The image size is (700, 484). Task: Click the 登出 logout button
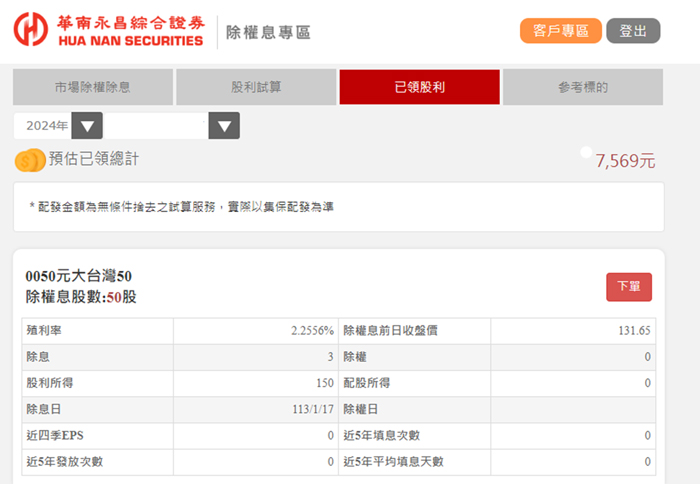[633, 31]
